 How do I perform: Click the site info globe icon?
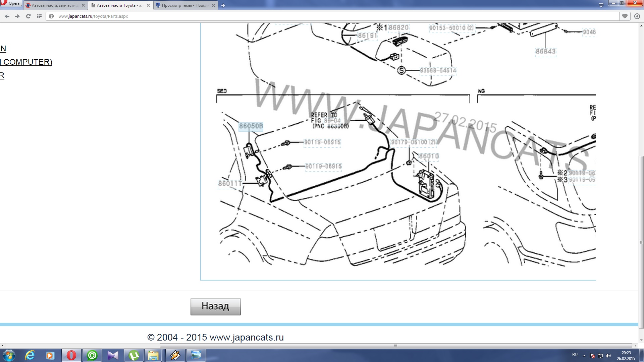click(x=51, y=16)
